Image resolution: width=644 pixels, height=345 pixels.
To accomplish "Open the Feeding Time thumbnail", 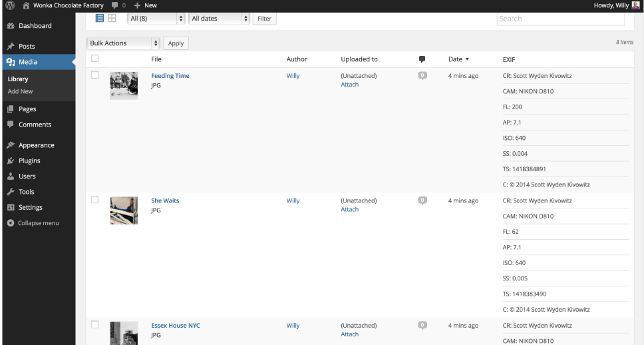I will pos(124,85).
